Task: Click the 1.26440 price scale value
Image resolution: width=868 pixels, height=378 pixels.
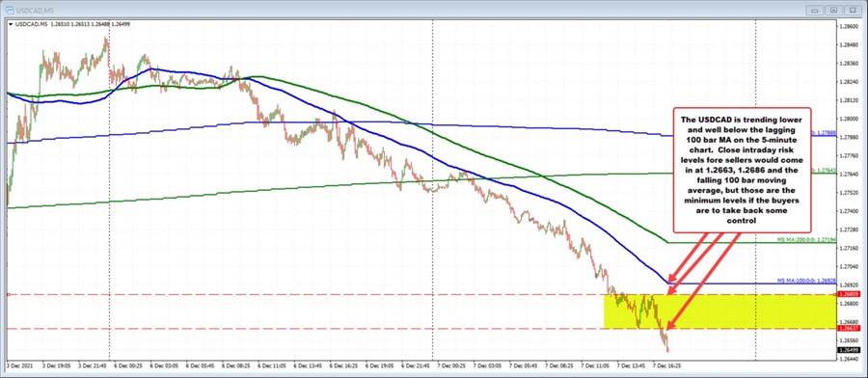Action: [848, 359]
